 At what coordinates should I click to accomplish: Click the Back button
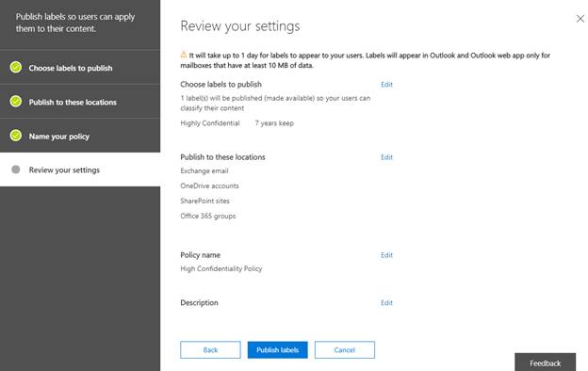[x=210, y=349]
